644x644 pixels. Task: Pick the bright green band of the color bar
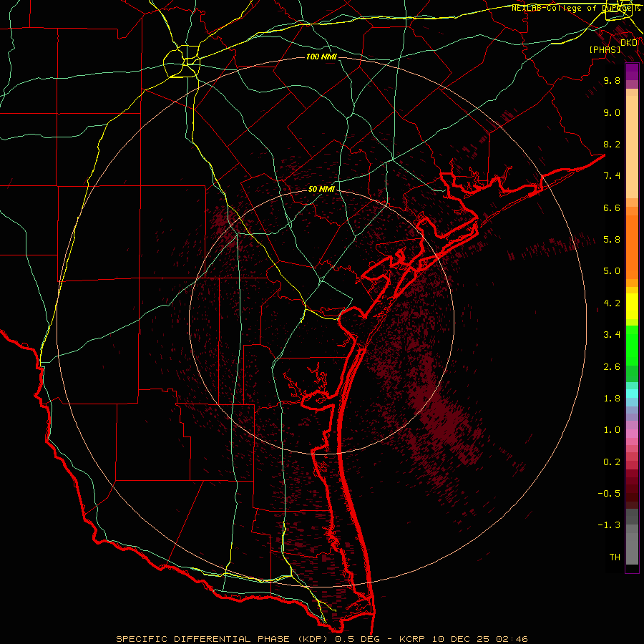(632, 345)
